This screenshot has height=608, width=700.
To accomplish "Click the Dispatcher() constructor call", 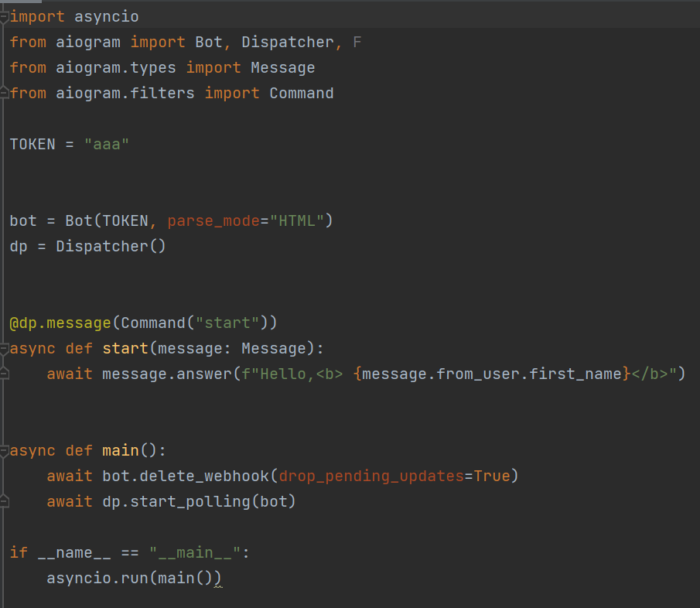I will click(x=111, y=247).
